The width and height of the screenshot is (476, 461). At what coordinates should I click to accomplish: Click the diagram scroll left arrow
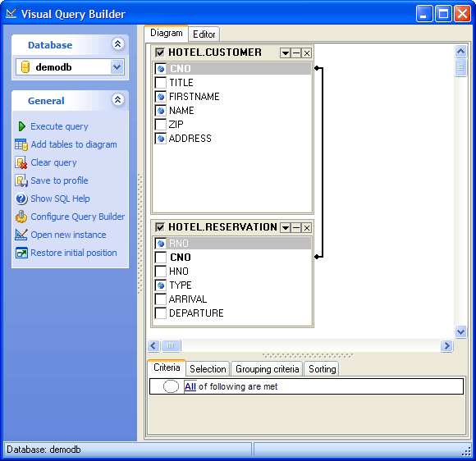pos(153,345)
